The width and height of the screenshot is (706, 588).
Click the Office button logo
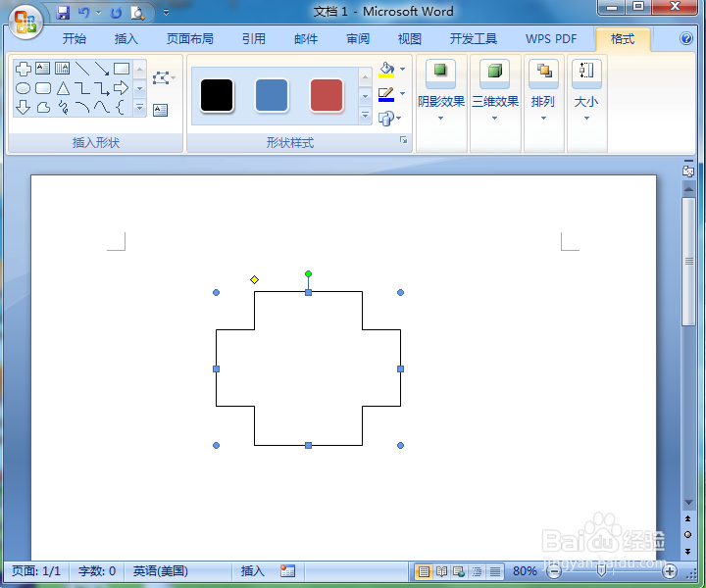point(25,22)
